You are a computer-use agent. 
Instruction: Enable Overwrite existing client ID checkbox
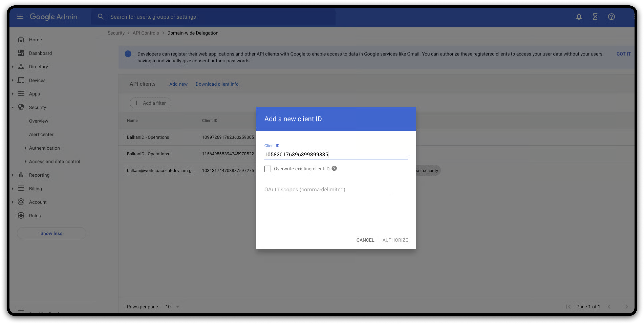click(x=268, y=169)
